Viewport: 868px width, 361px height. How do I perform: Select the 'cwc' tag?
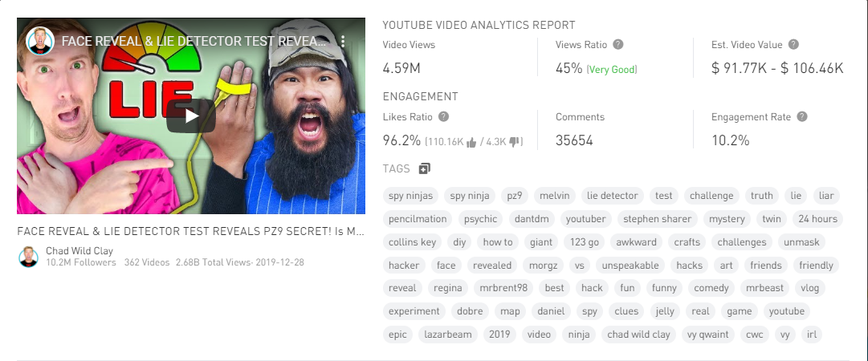coord(755,334)
